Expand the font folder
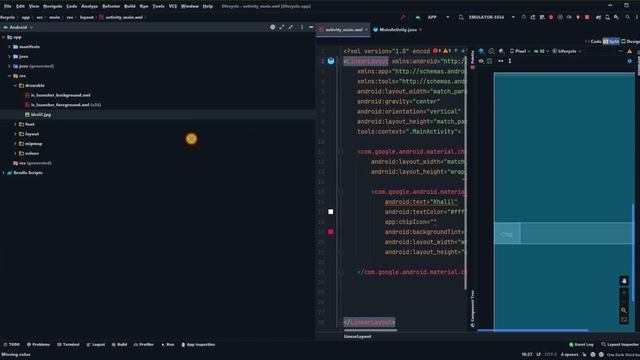 (16, 124)
